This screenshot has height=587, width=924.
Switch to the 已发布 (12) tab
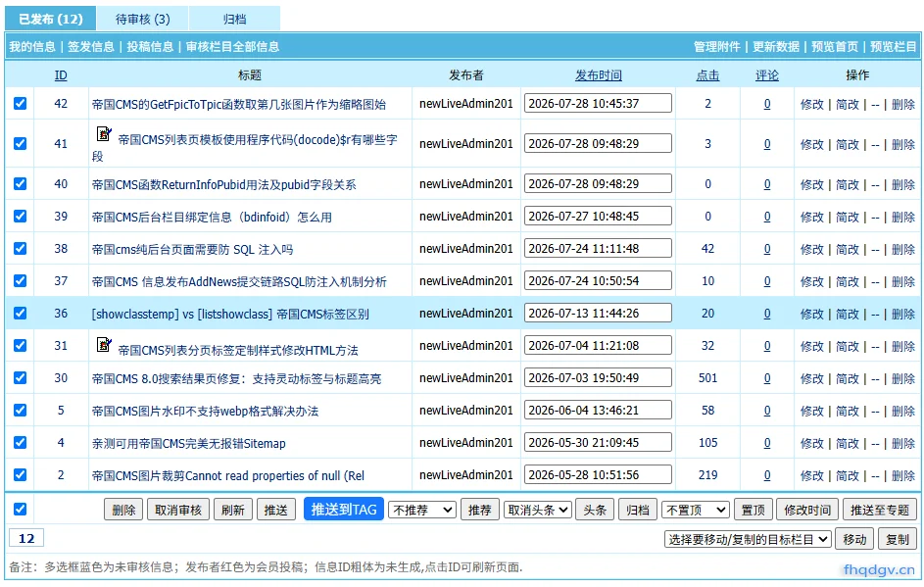point(50,19)
